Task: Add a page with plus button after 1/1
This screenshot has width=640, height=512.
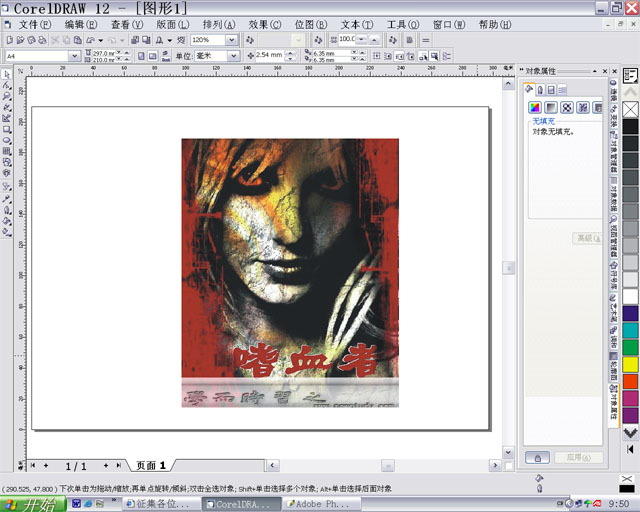Action: 106,465
